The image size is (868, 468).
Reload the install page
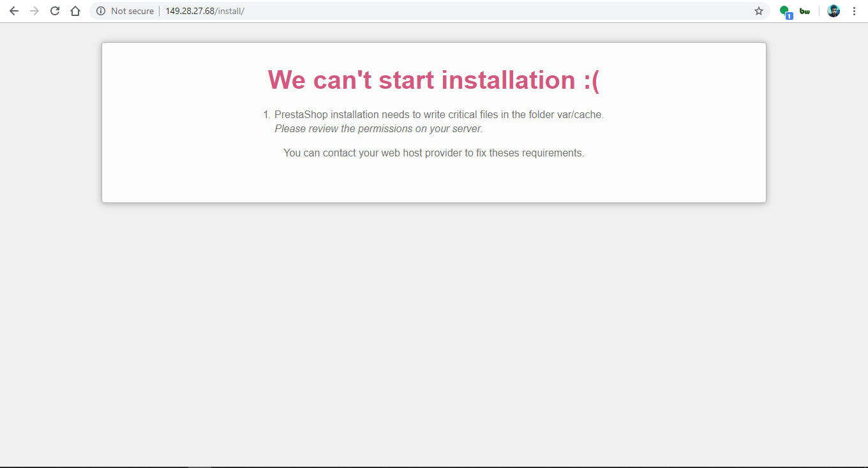click(55, 11)
